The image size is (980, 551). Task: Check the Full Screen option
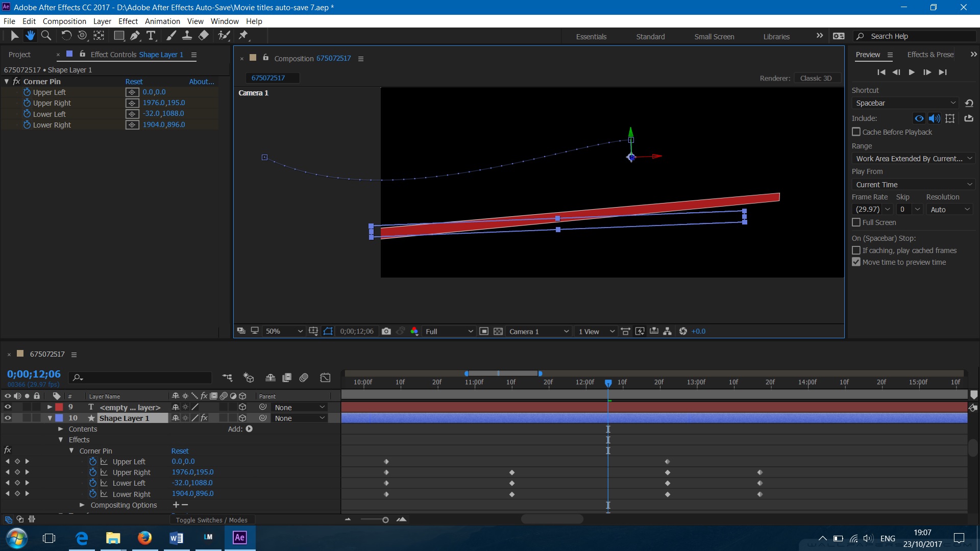click(856, 222)
